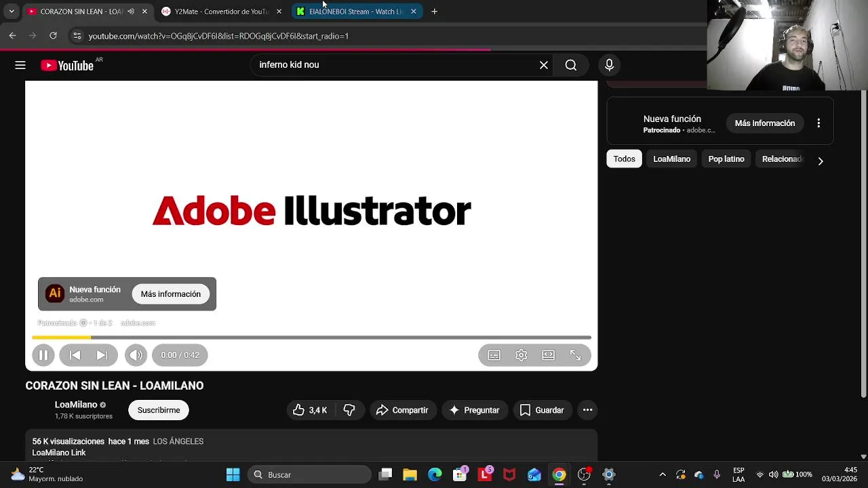
Task: Enter fullscreen with the expand icon
Action: (575, 355)
